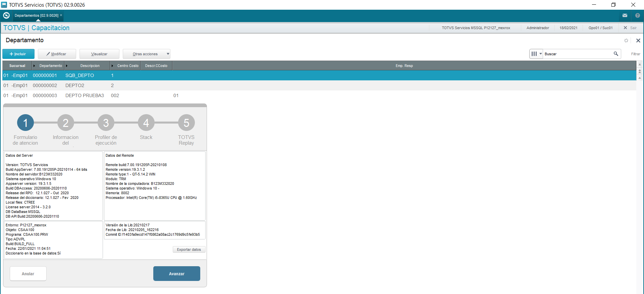This screenshot has height=294, width=644.
Task: Click the Entorno: P12127_mexrox line
Action: click(26, 225)
